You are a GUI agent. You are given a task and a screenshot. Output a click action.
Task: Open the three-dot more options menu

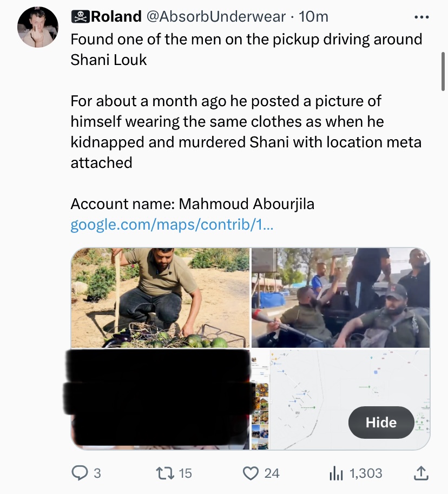point(421,17)
